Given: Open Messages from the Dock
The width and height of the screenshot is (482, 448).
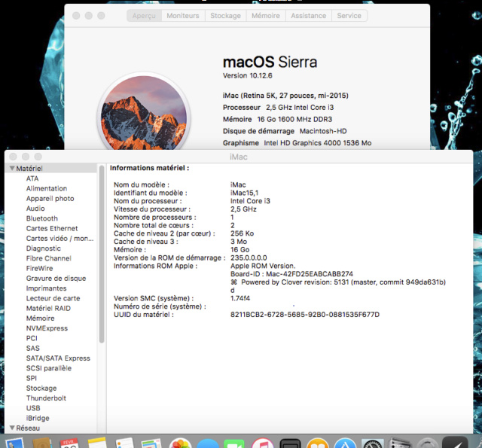Looking at the screenshot, I should [208, 443].
